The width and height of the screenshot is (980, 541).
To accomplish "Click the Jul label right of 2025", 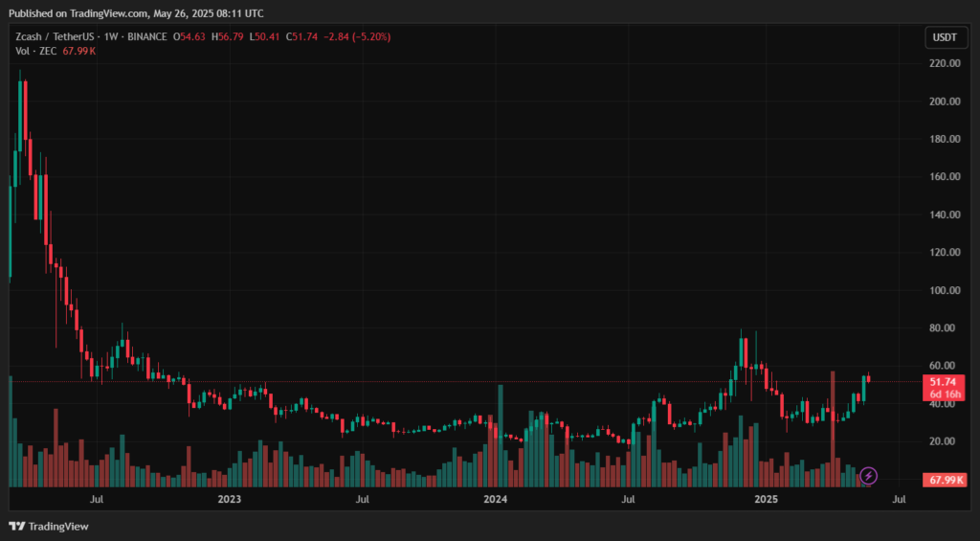I will pyautogui.click(x=899, y=499).
